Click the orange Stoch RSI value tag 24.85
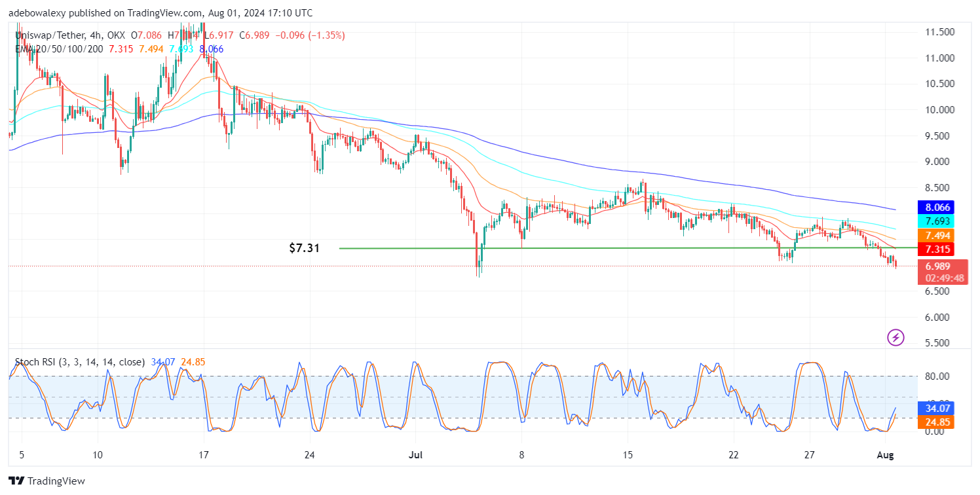 click(935, 422)
